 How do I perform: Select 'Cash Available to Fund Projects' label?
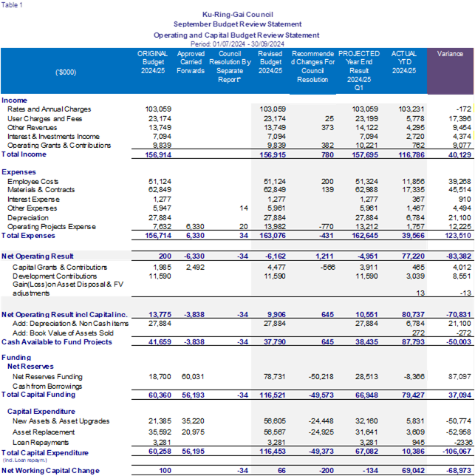click(x=57, y=342)
